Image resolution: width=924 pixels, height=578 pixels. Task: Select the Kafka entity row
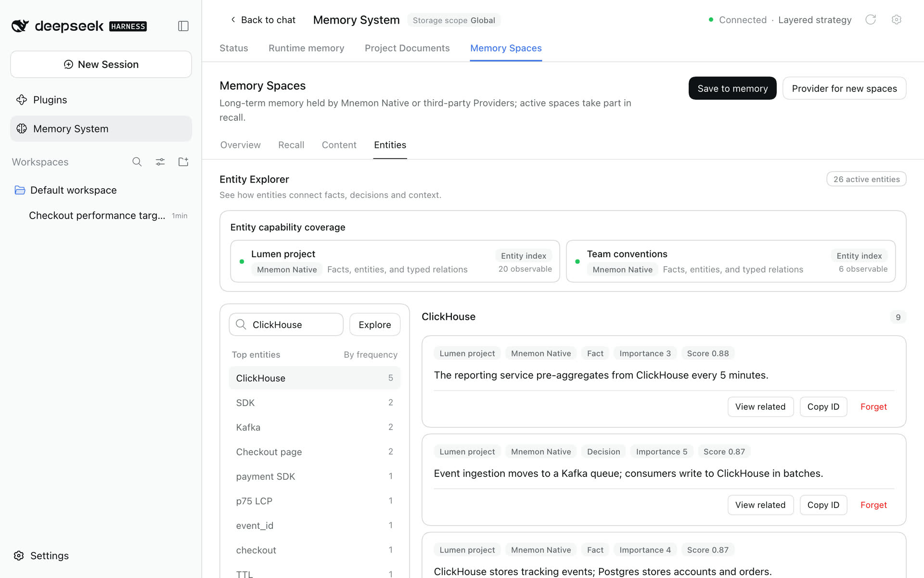click(x=315, y=427)
